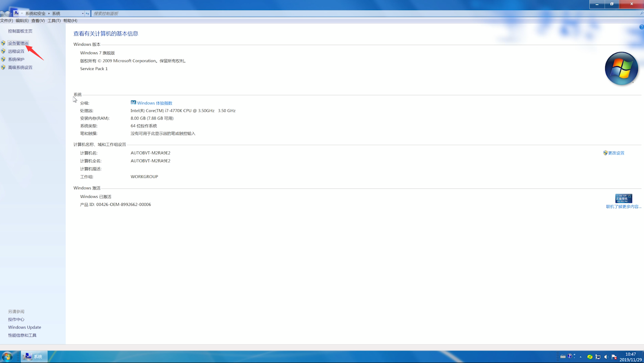
Task: Open 操作中心 under 另请参阅
Action: 16,319
